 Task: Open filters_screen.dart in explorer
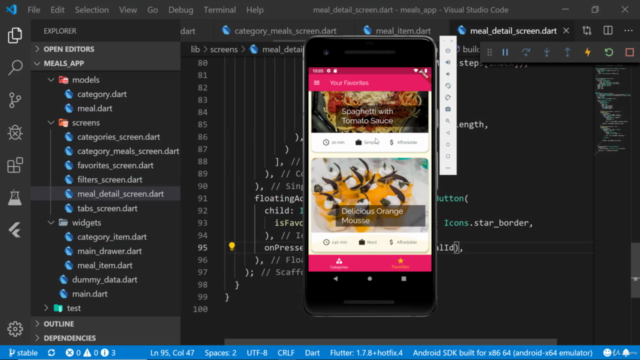coord(110,180)
